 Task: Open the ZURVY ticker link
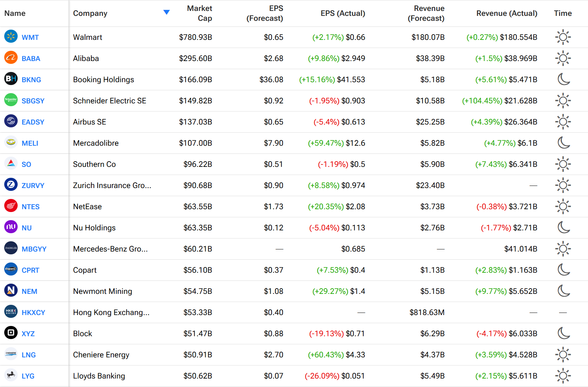point(33,186)
